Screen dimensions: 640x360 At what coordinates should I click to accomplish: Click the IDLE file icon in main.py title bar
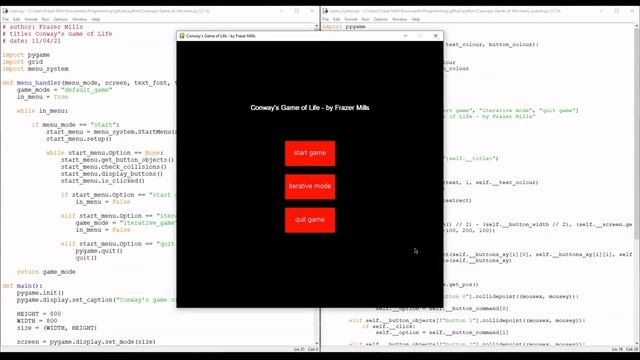coord(5,11)
